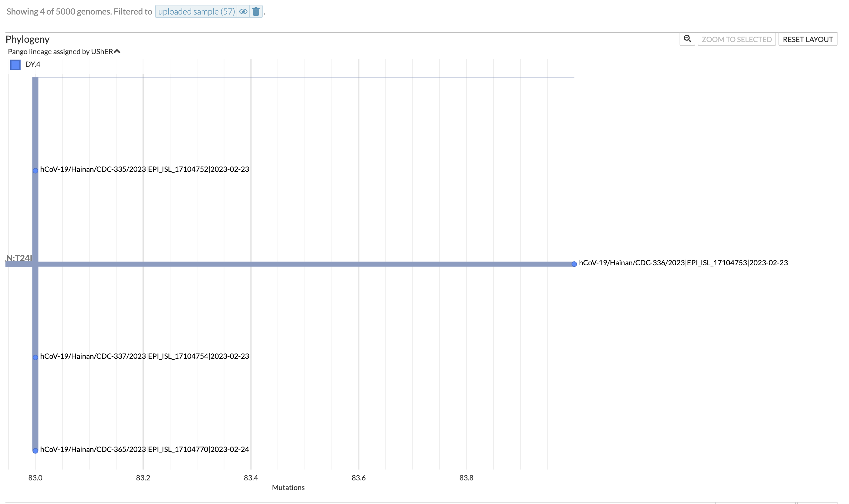The height and width of the screenshot is (504, 849).
Task: Click the CDC-365 sample name label
Action: [x=144, y=449]
